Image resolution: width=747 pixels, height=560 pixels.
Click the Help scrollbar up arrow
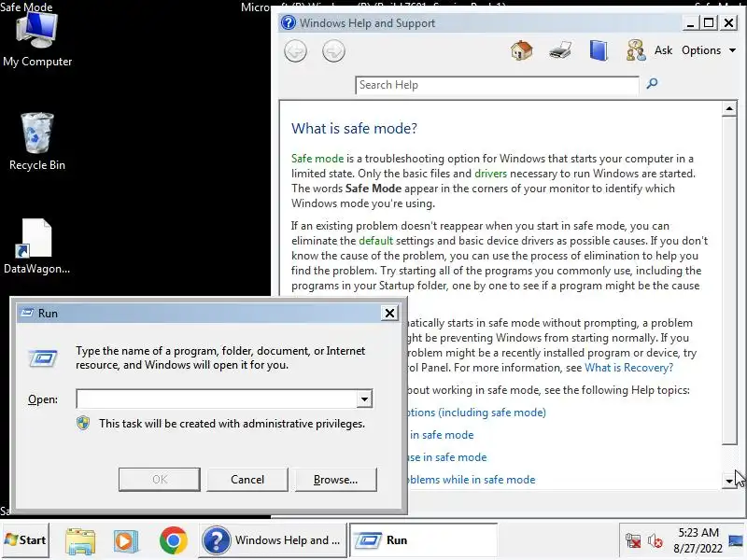click(x=729, y=109)
